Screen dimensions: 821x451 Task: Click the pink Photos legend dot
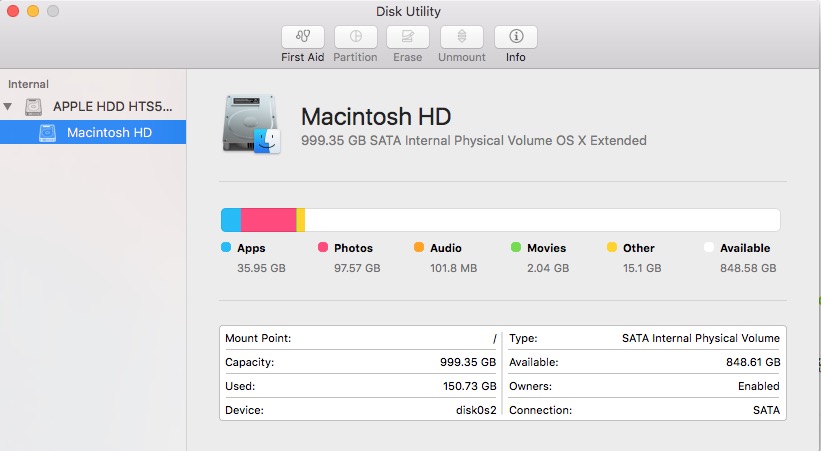point(323,247)
